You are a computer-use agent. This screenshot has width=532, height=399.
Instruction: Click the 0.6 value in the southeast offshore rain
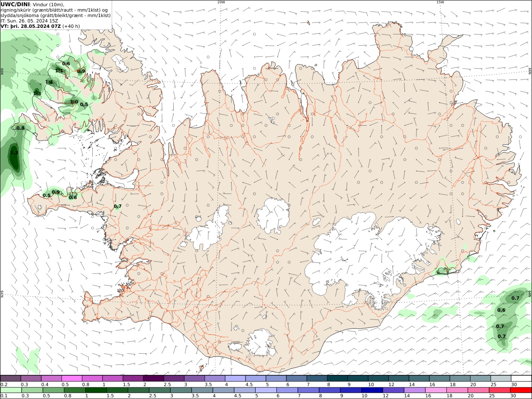click(x=501, y=310)
